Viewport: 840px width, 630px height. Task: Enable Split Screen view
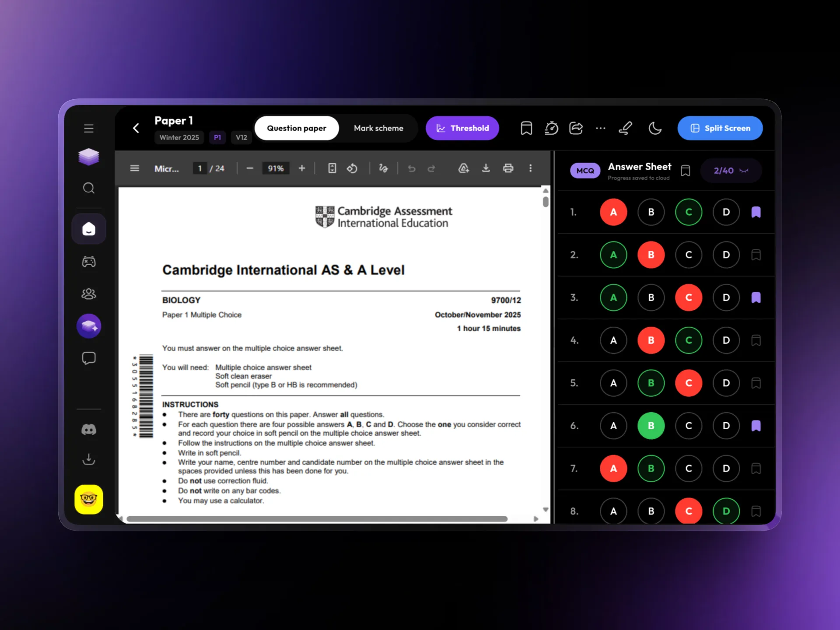(x=720, y=128)
